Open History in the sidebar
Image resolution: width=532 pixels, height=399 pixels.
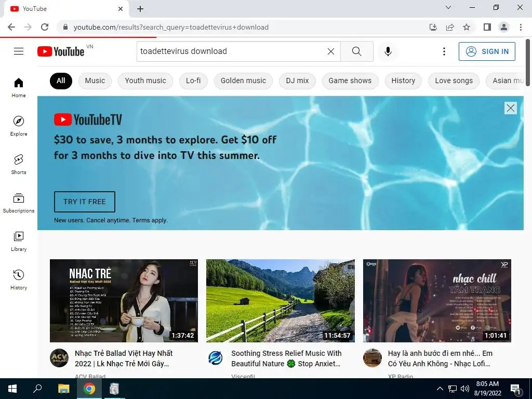19,280
